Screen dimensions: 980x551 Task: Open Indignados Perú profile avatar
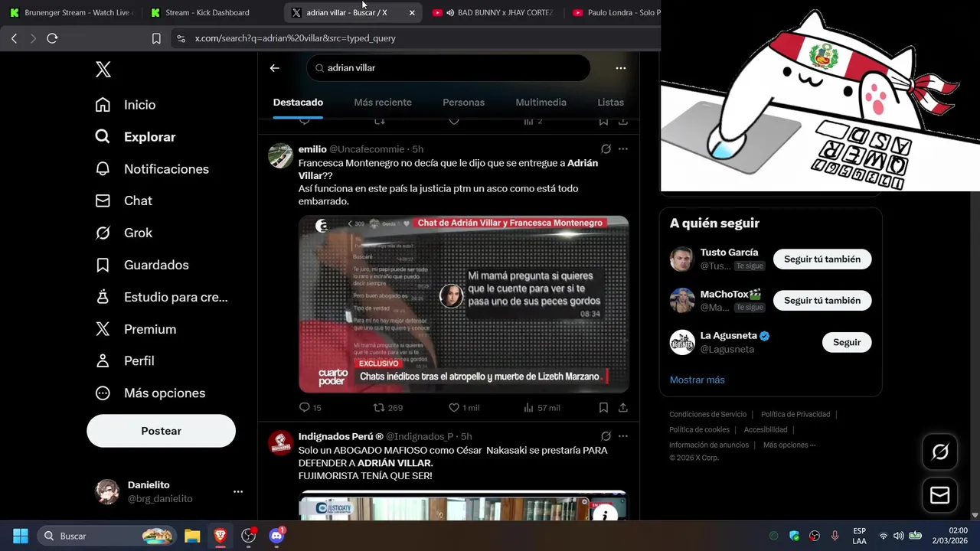point(281,443)
